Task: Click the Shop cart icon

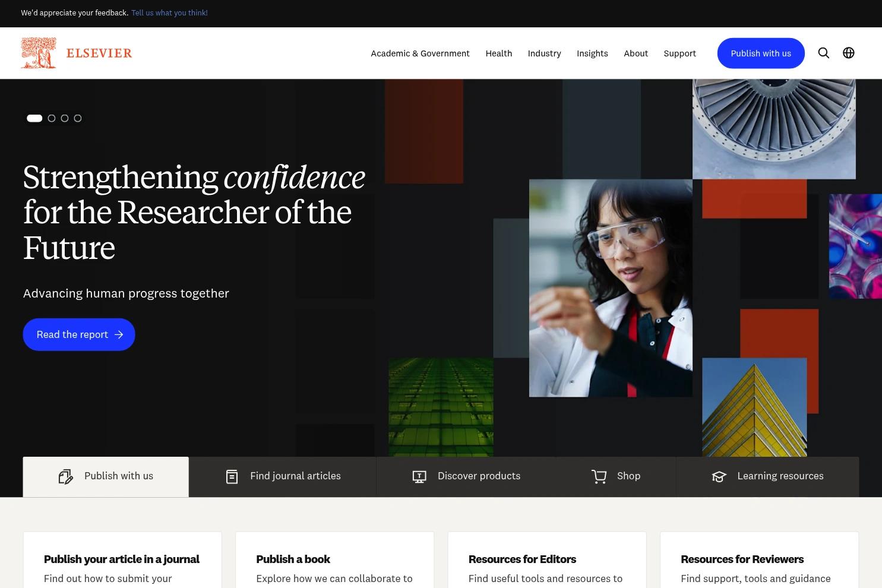Action: coord(599,476)
